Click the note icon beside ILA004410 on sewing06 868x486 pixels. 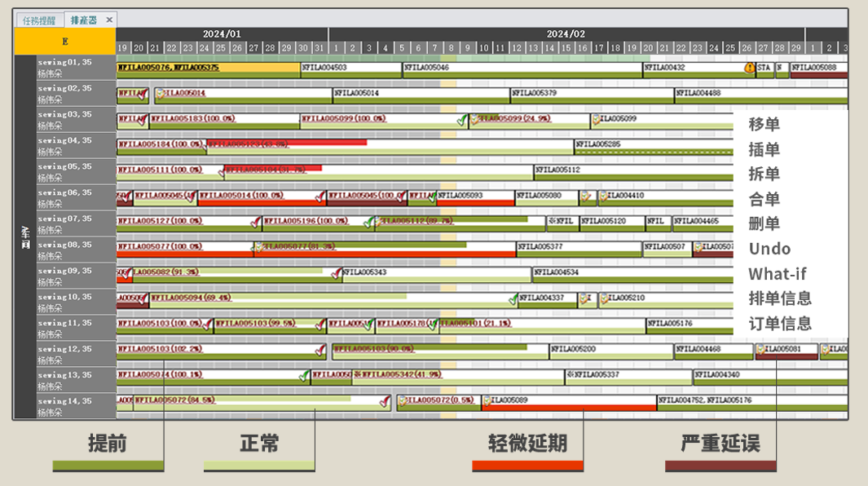pos(603,197)
